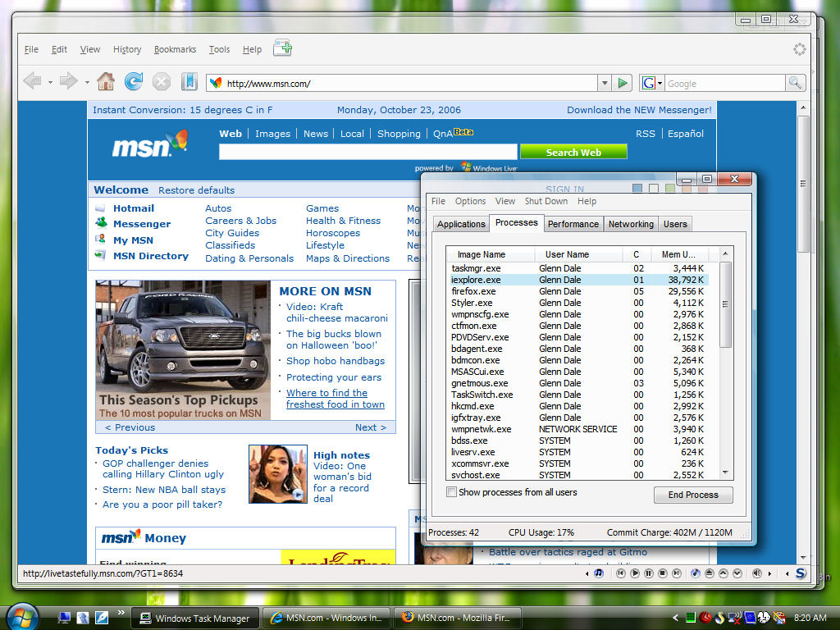The width and height of the screenshot is (840, 630).
Task: Open address bar URL history dropdown
Action: click(x=605, y=83)
